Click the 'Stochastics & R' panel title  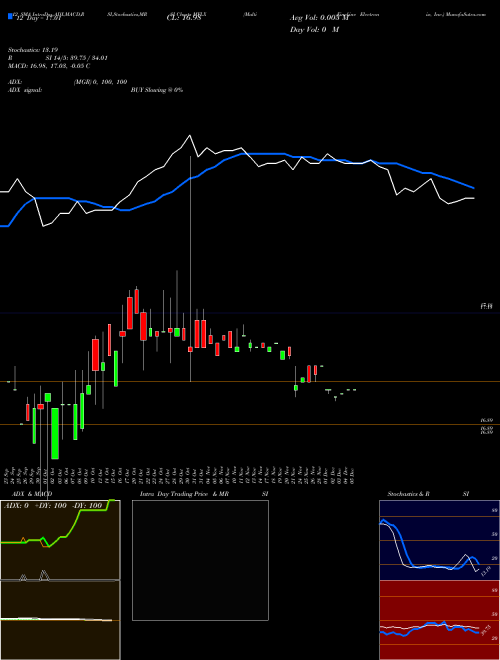[x=408, y=494]
